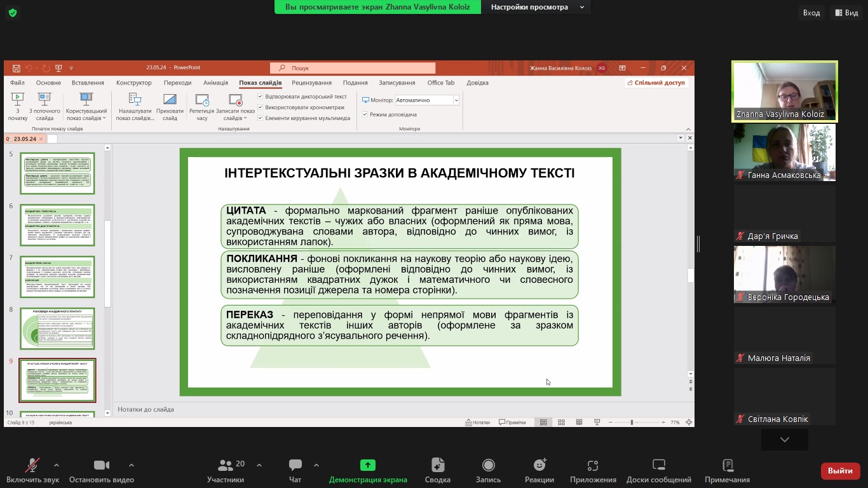Screen dimensions: 868x488
Task: Open Comments pane from status bar
Action: coord(513,422)
